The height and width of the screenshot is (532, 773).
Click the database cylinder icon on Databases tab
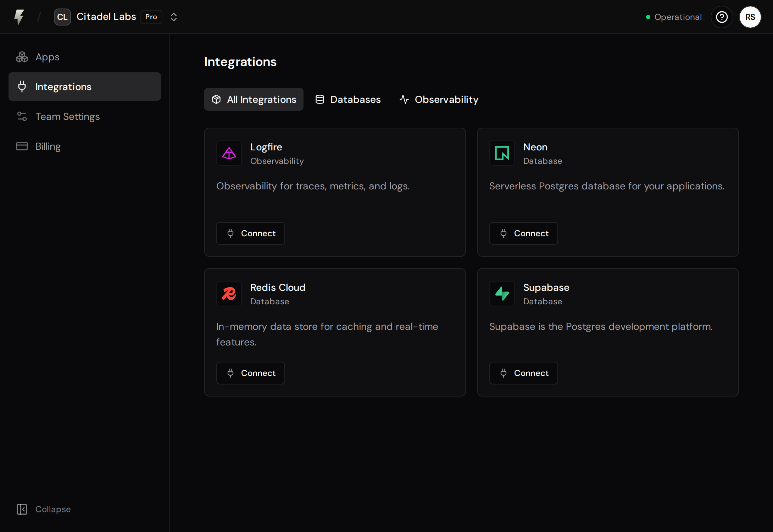(320, 99)
